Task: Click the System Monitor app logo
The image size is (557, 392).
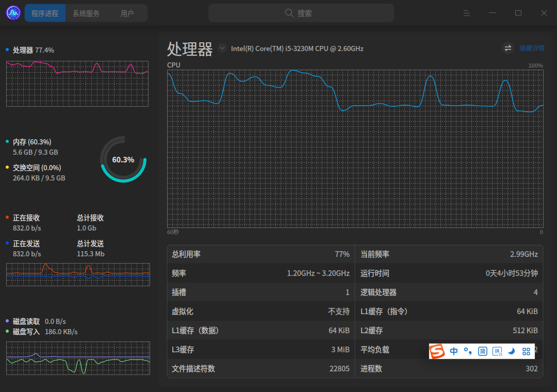Action: 13,13
